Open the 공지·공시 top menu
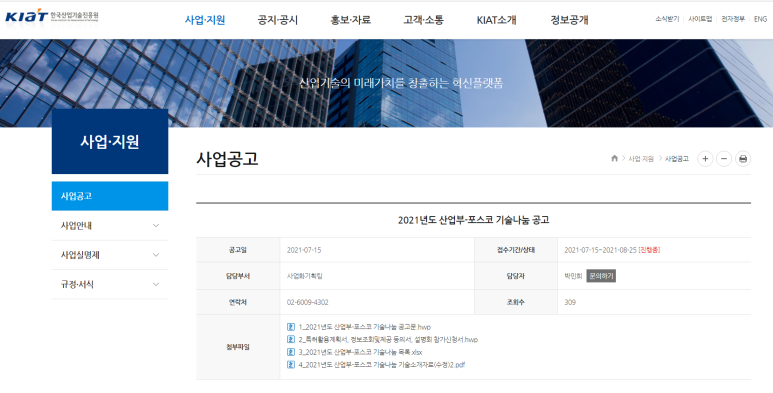Image resolution: width=773 pixels, height=393 pixels. coord(278,20)
